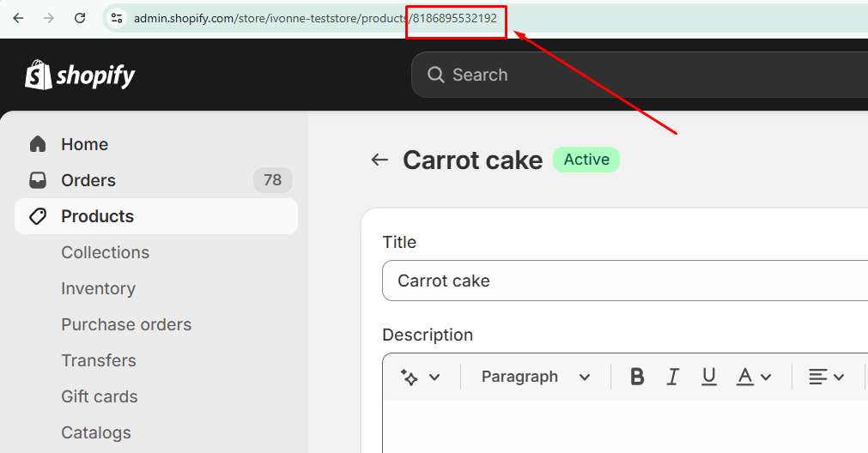The height and width of the screenshot is (453, 868).
Task: Toggle bold formatting
Action: click(637, 377)
